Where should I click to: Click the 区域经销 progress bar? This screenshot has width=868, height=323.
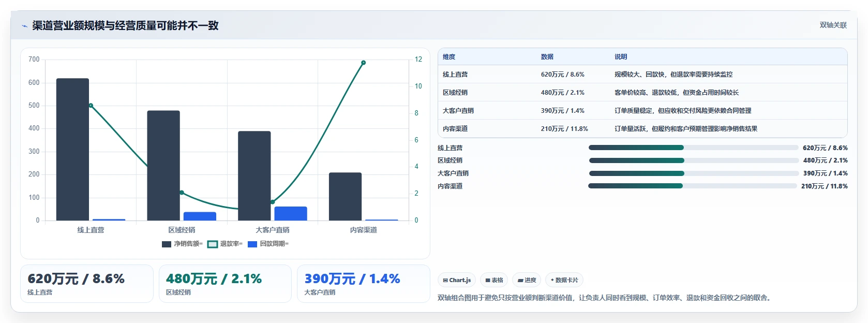click(x=694, y=160)
